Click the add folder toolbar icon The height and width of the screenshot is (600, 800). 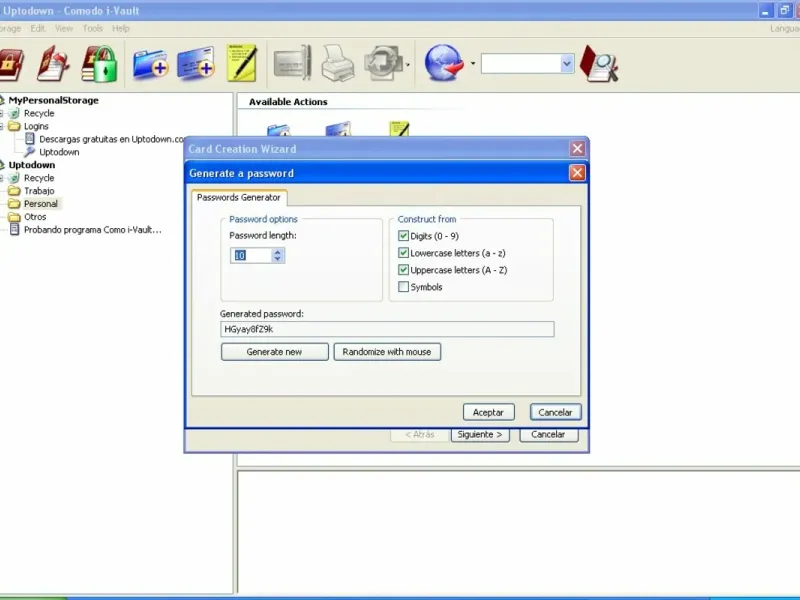[x=150, y=64]
